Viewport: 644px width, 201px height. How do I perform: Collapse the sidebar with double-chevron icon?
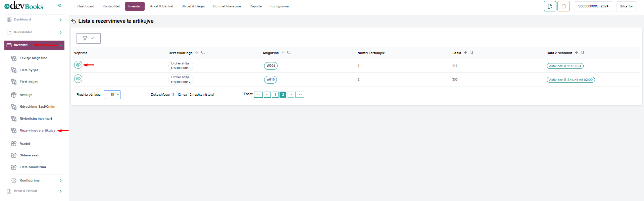(x=60, y=5)
